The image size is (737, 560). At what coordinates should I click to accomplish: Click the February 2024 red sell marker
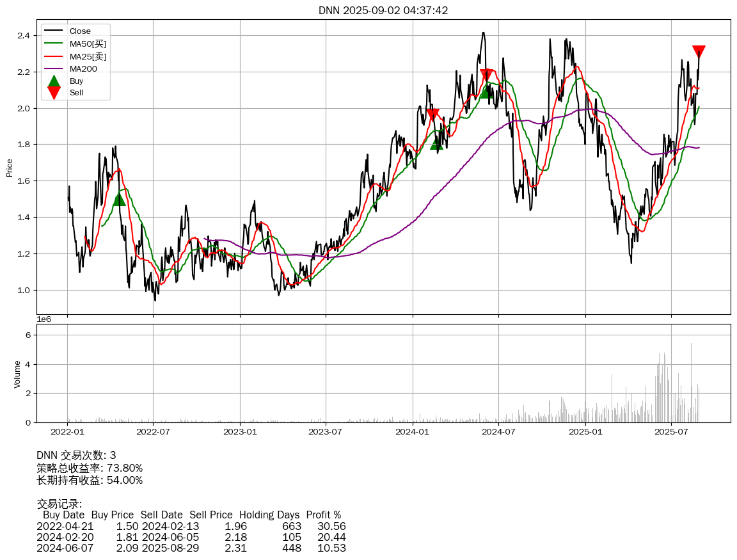(x=433, y=115)
